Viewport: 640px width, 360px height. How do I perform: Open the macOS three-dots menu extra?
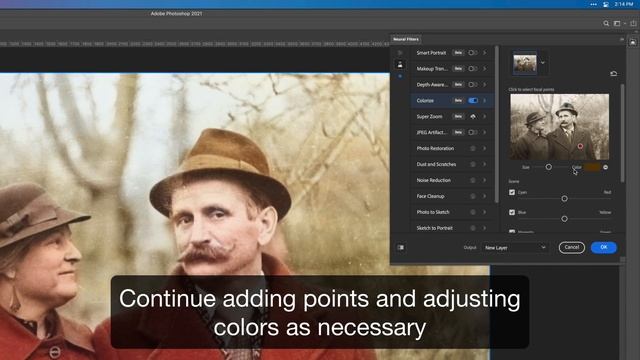(593, 4)
